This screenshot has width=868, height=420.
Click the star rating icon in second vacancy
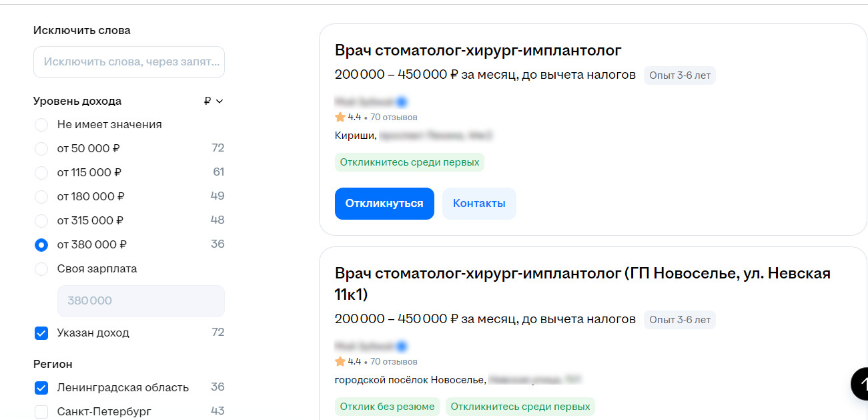coord(340,361)
